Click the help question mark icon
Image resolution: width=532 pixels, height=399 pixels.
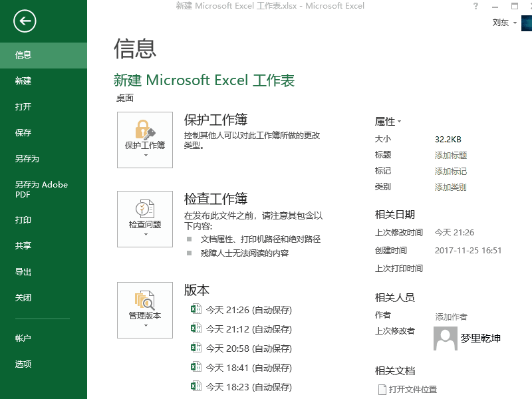[x=475, y=6]
